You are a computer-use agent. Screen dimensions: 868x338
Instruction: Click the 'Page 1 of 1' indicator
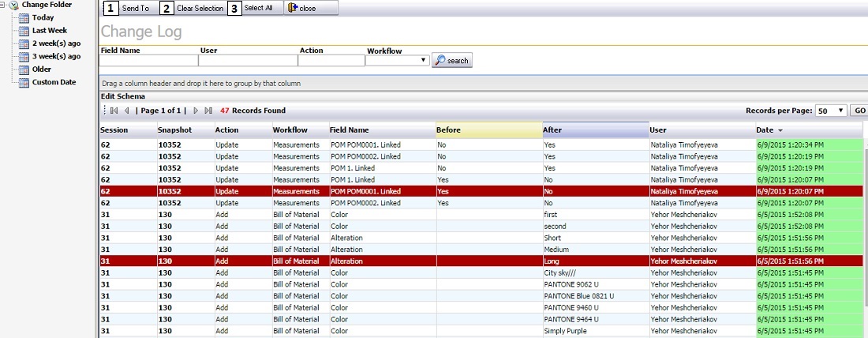click(x=161, y=111)
